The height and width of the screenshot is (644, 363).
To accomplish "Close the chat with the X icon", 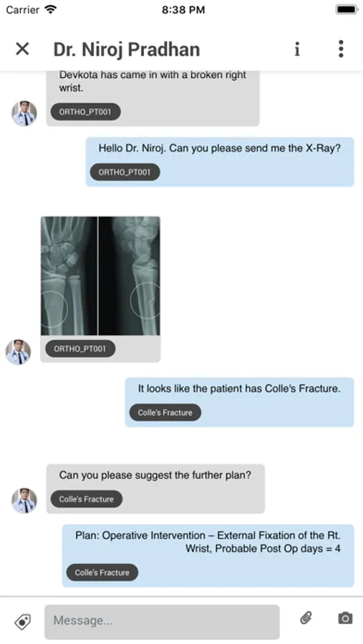I will coord(22,49).
